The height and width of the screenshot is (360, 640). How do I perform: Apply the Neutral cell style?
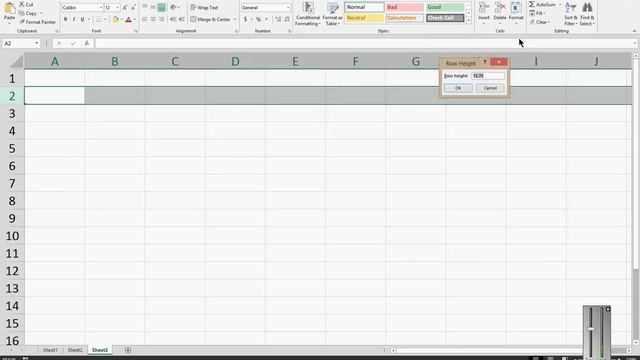(364, 18)
